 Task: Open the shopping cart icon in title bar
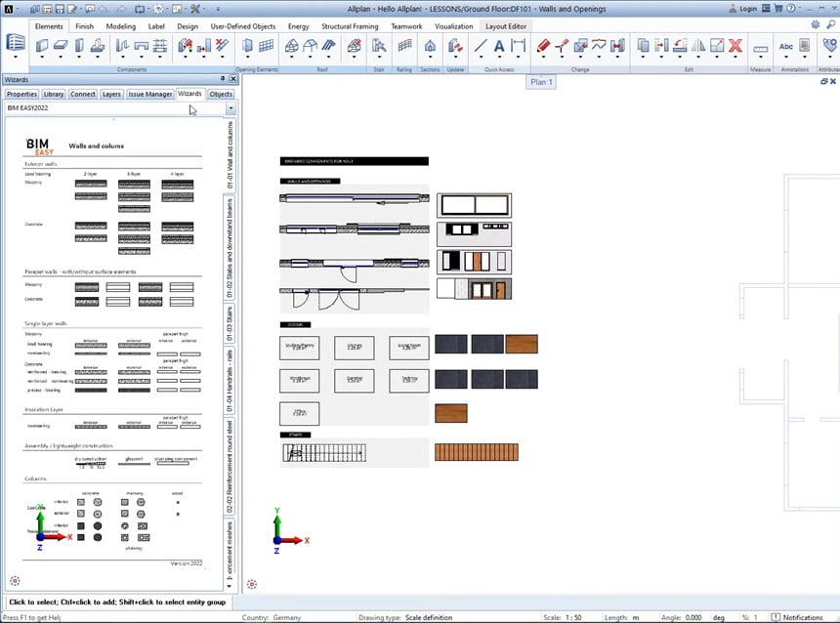(x=778, y=9)
